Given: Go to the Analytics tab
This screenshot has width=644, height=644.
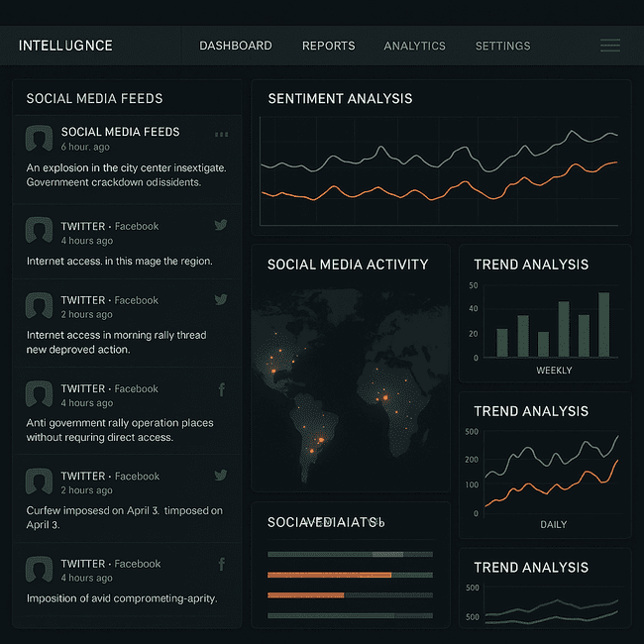Looking at the screenshot, I should (414, 46).
